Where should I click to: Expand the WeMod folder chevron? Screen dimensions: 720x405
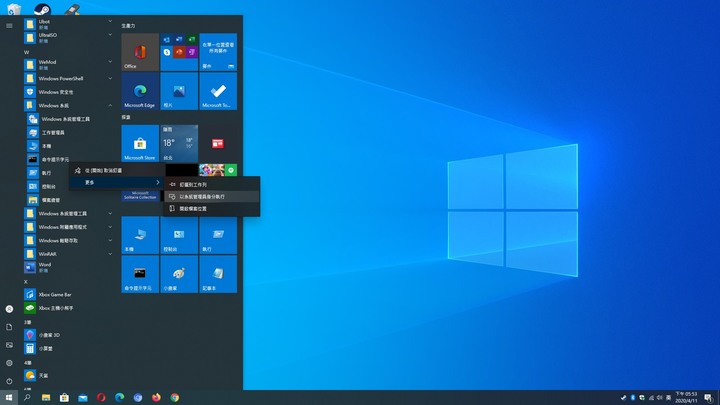(x=110, y=62)
